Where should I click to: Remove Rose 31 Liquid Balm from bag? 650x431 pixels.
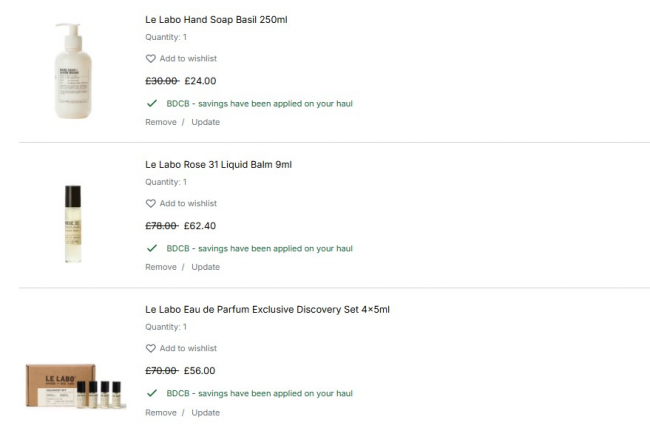(160, 267)
